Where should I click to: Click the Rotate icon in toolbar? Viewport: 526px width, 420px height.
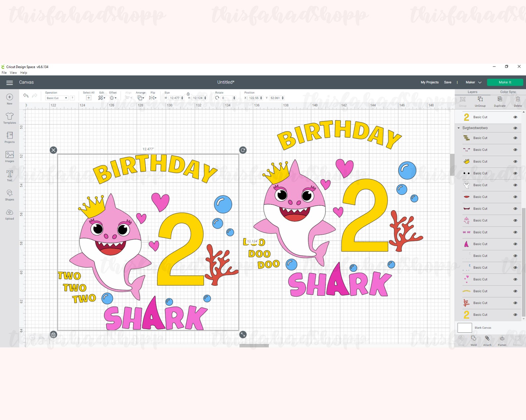coord(217,98)
